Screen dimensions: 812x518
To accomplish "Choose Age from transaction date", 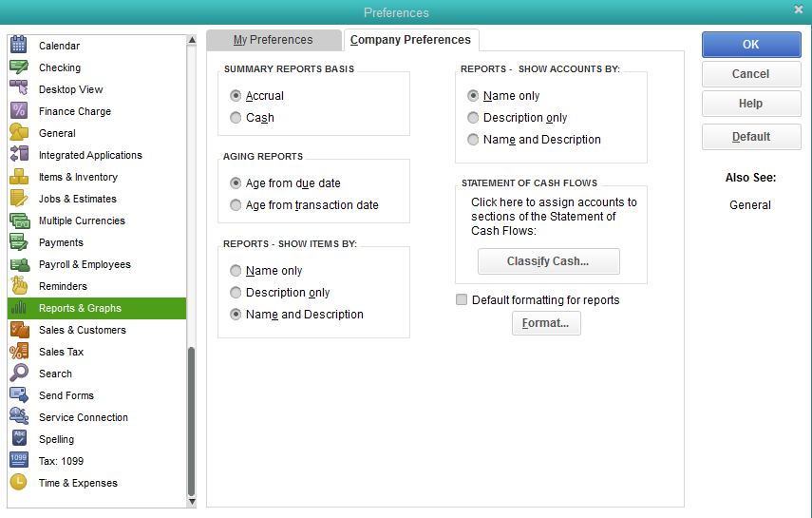I will 236,204.
